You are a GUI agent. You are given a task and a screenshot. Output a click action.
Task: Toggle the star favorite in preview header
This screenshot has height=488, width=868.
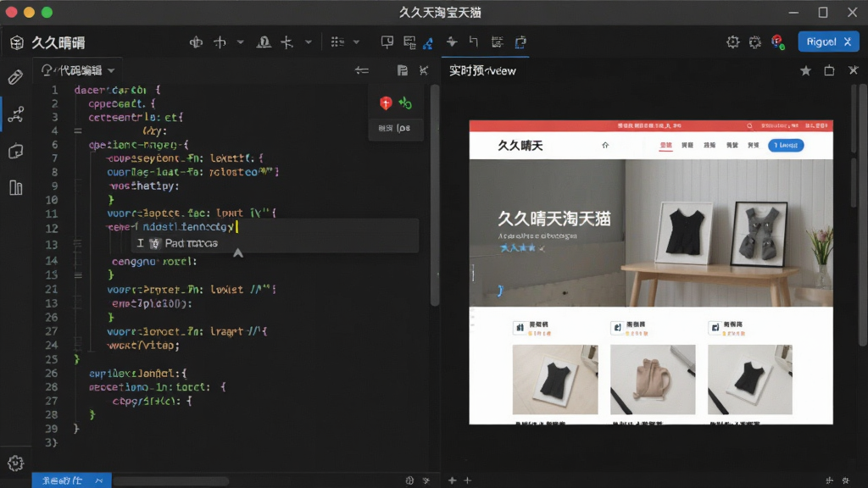pyautogui.click(x=805, y=70)
